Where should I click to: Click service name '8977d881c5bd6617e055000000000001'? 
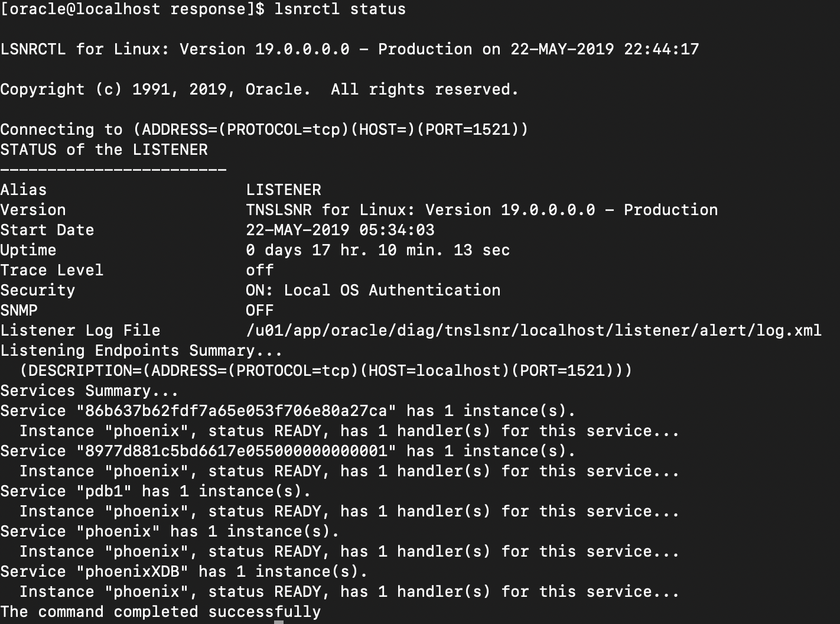coord(236,451)
